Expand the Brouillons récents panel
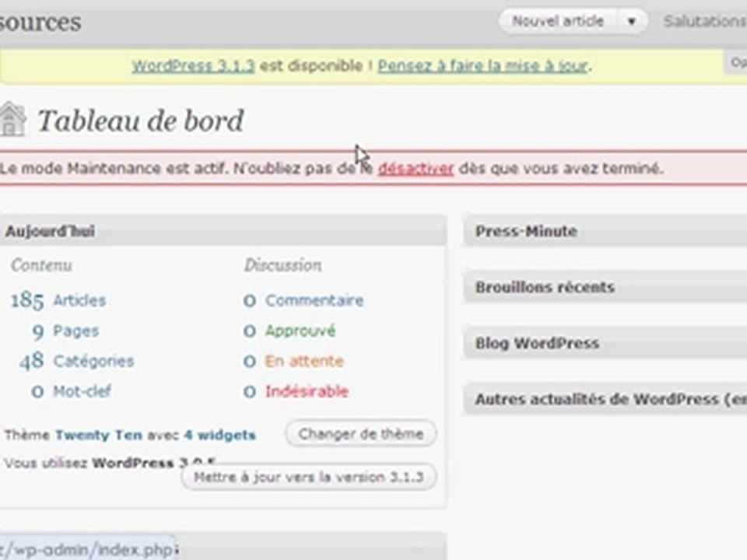 (605, 287)
